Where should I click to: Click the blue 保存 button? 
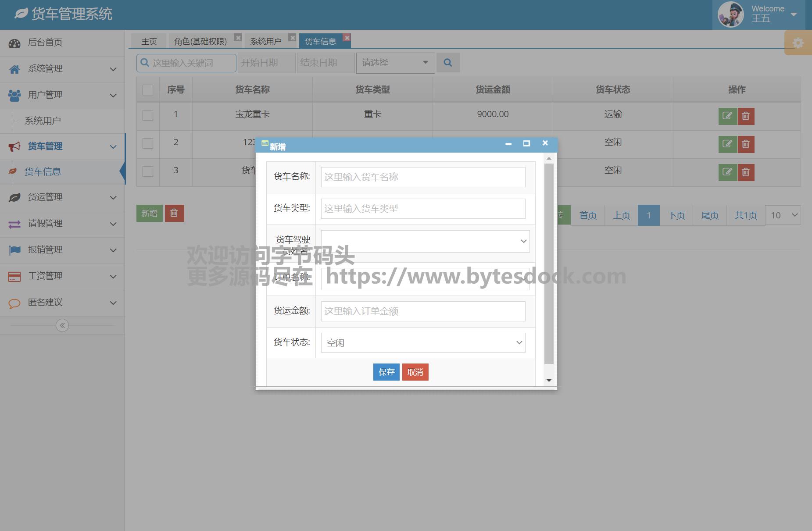386,372
